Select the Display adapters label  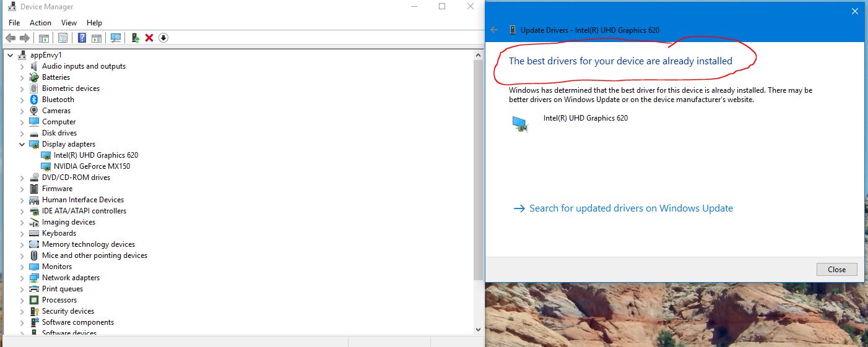coord(69,144)
